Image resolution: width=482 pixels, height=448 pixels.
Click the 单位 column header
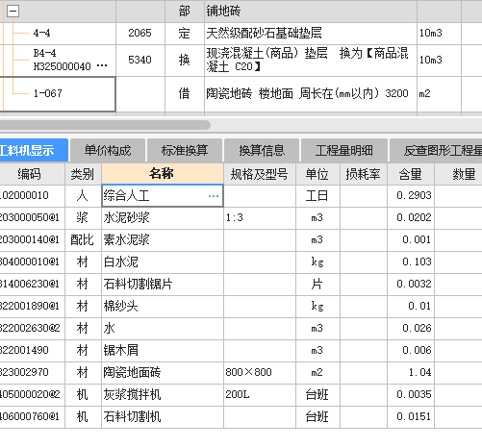coord(317,174)
